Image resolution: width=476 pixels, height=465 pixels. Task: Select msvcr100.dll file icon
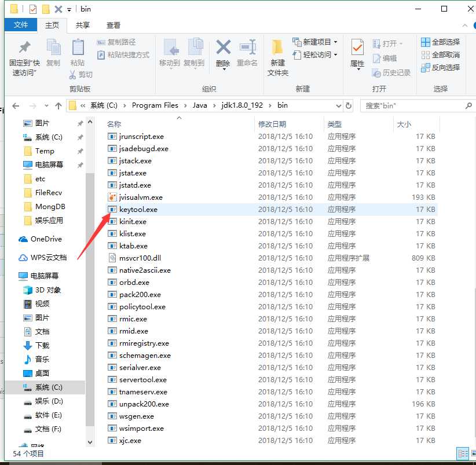coord(112,258)
